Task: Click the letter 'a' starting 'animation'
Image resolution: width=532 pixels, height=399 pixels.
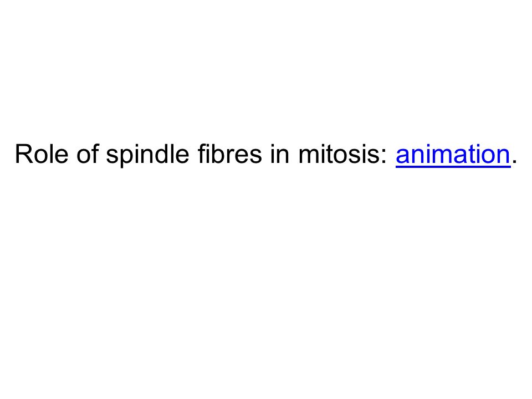Action: pos(402,157)
